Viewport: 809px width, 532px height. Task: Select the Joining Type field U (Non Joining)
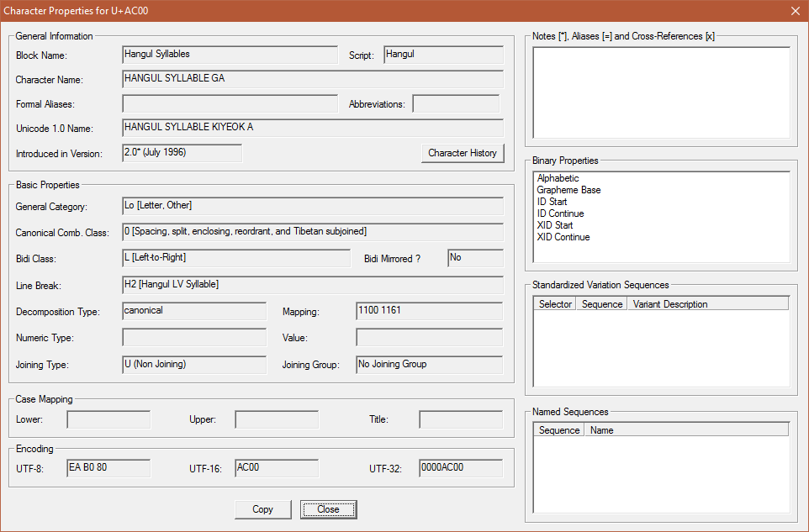tap(194, 365)
